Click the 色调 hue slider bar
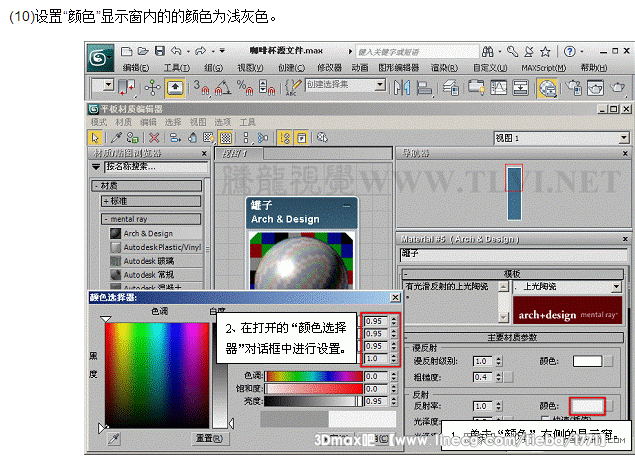This screenshot has width=635, height=457. (x=313, y=376)
